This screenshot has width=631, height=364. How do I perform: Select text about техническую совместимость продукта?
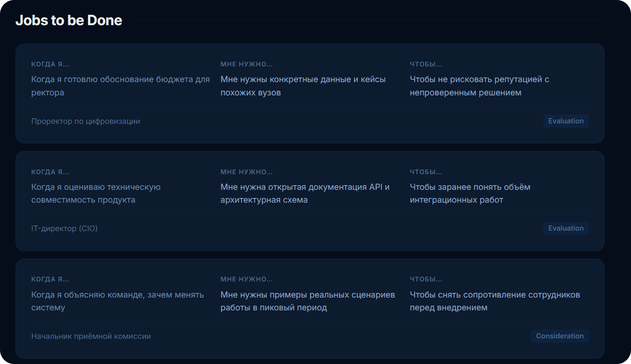pyautogui.click(x=96, y=193)
